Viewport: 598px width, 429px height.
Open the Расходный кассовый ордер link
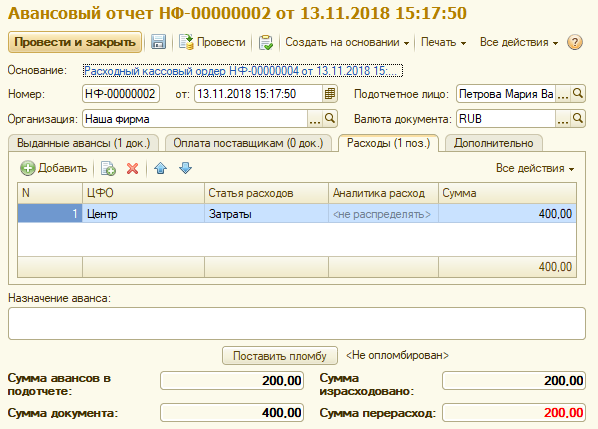point(243,71)
